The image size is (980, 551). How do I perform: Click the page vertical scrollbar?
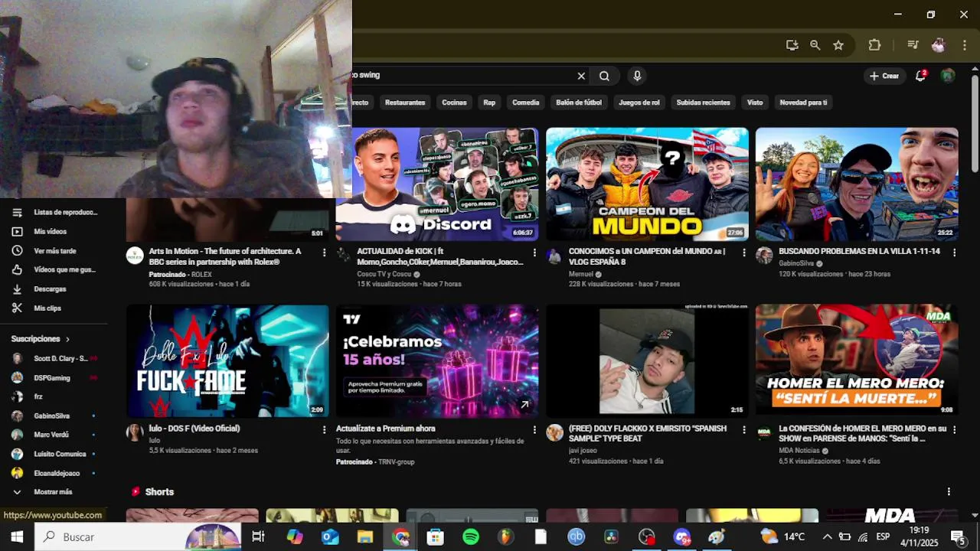(975, 122)
